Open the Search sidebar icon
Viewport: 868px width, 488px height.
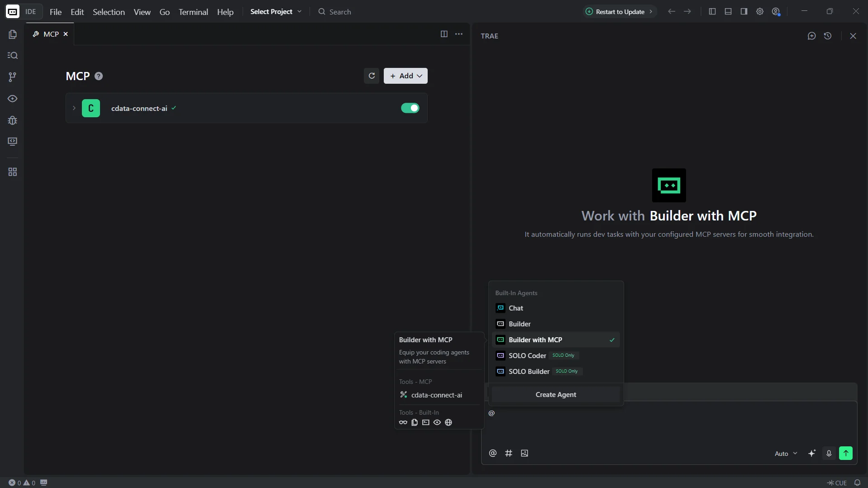coord(12,56)
